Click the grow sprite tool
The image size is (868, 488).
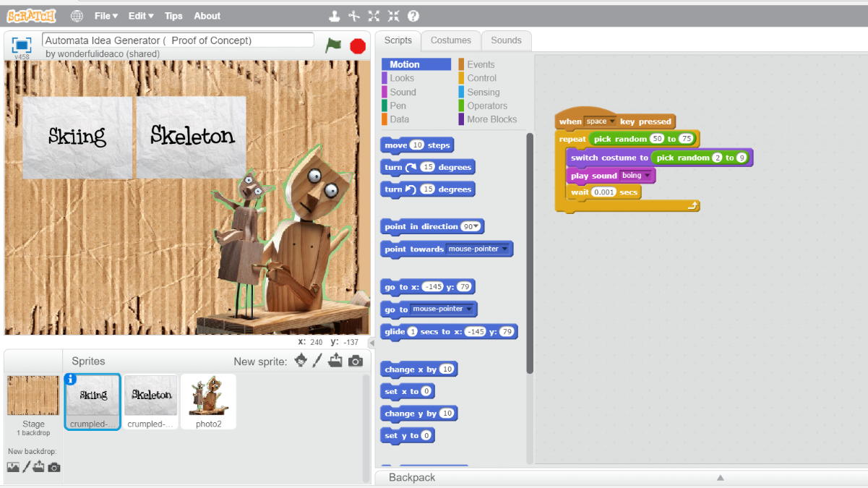(x=374, y=15)
